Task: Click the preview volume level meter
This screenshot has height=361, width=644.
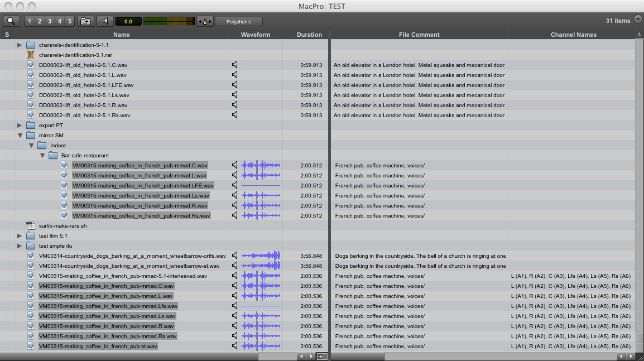Action: click(x=169, y=21)
